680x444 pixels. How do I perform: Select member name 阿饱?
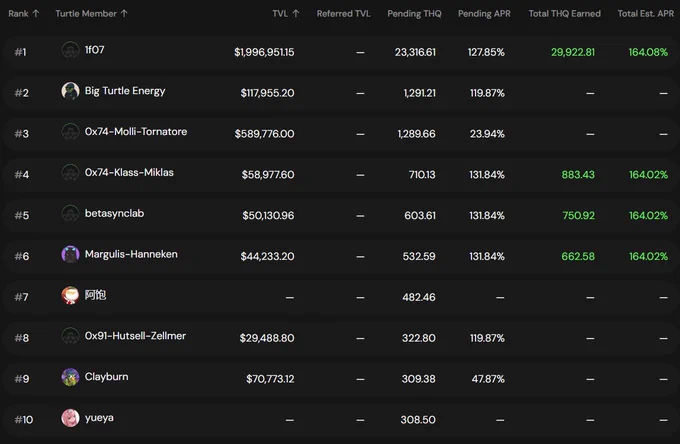pos(95,295)
